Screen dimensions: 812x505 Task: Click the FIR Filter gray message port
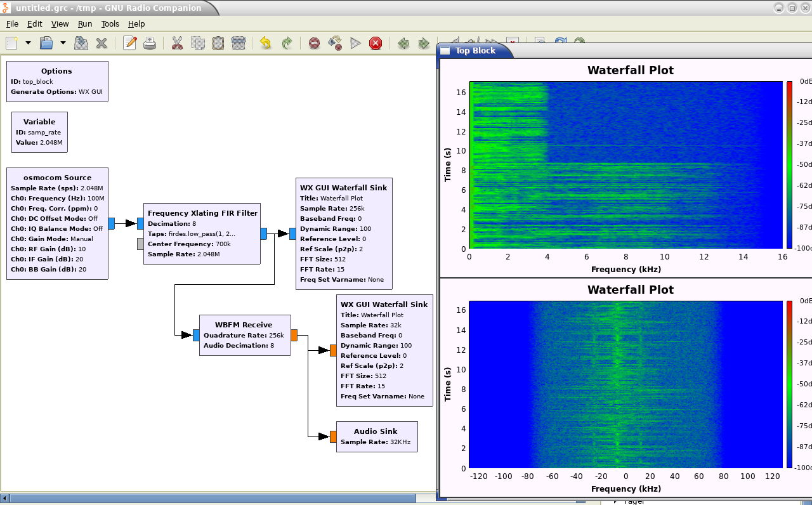tap(140, 244)
